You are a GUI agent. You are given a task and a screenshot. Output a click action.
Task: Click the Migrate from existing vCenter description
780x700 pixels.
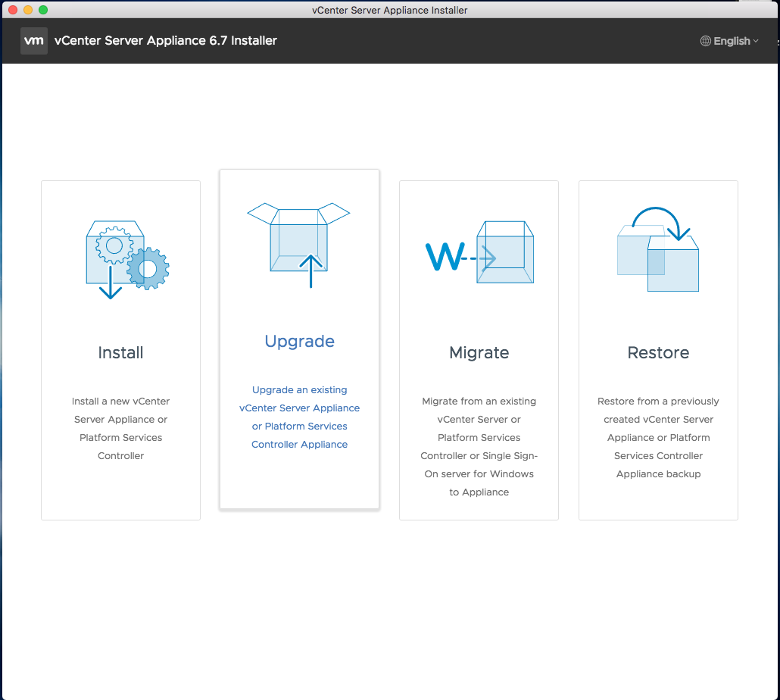tap(479, 447)
